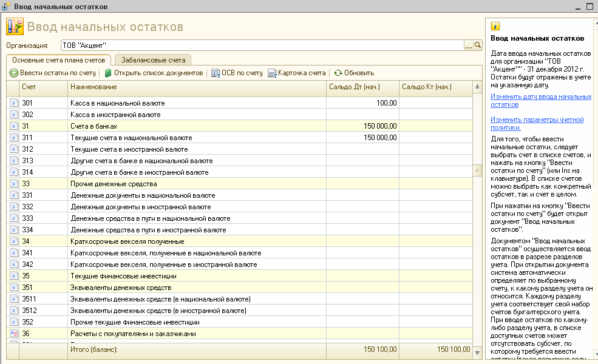Image resolution: width=598 pixels, height=364 pixels.
Task: Click account icon in row 342
Action: click(14, 264)
